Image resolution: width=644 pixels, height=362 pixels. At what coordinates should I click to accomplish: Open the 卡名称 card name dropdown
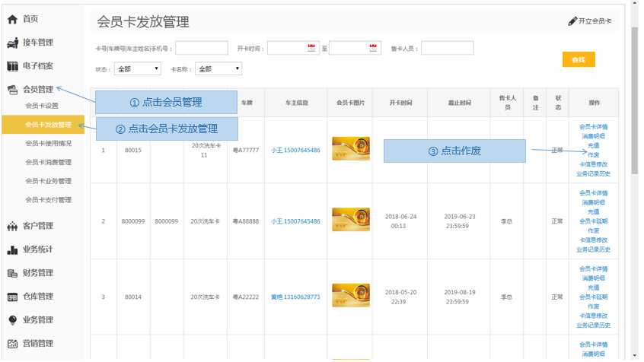pyautogui.click(x=218, y=68)
